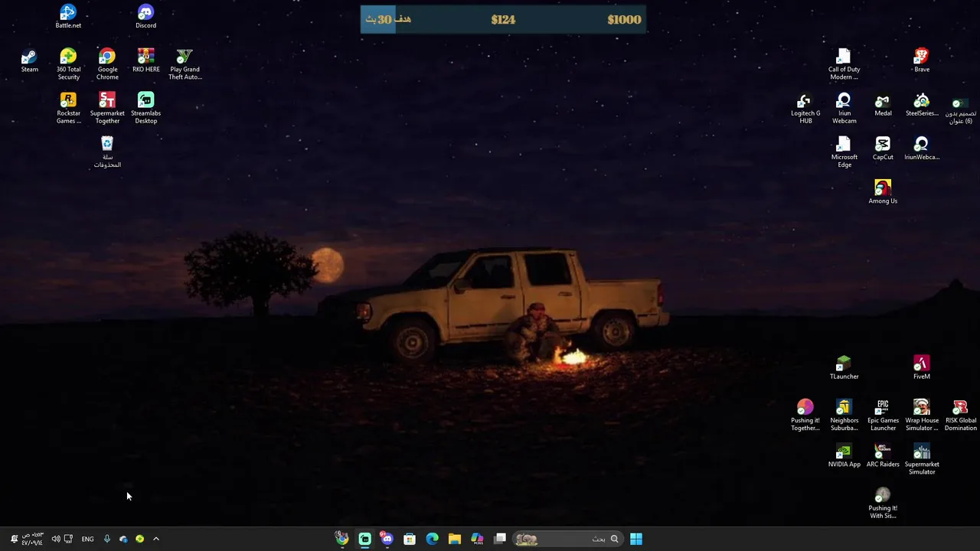Open File Explorer from the taskbar

[455, 539]
